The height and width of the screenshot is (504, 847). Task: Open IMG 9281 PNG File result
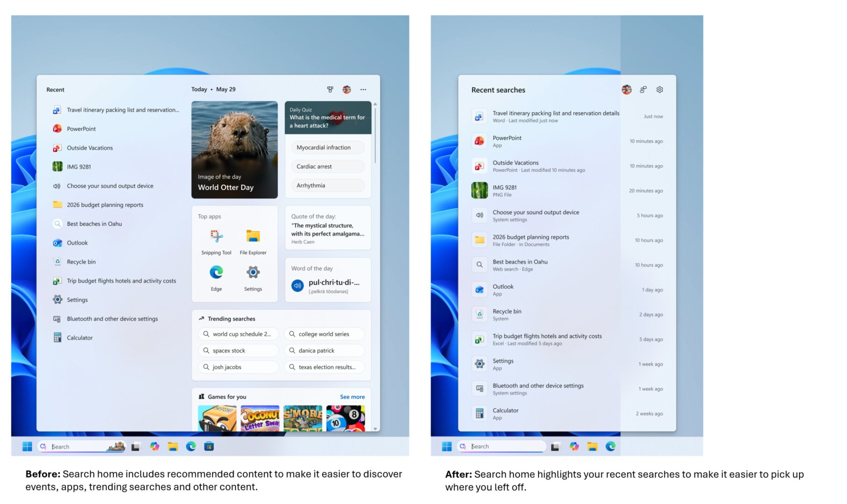point(567,191)
